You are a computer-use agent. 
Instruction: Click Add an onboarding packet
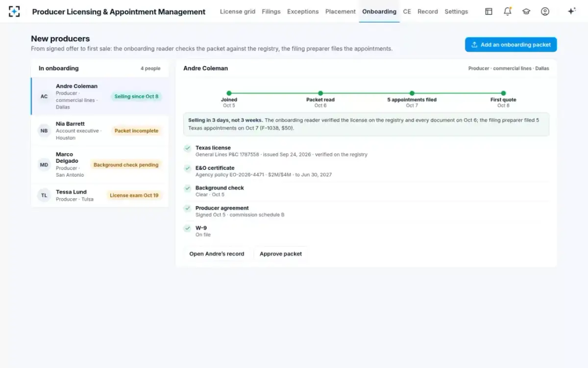[511, 45]
